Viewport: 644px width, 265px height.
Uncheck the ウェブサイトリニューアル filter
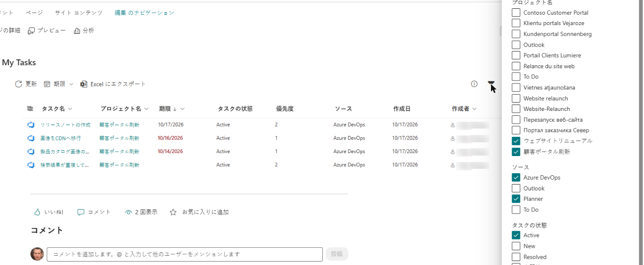[516, 141]
